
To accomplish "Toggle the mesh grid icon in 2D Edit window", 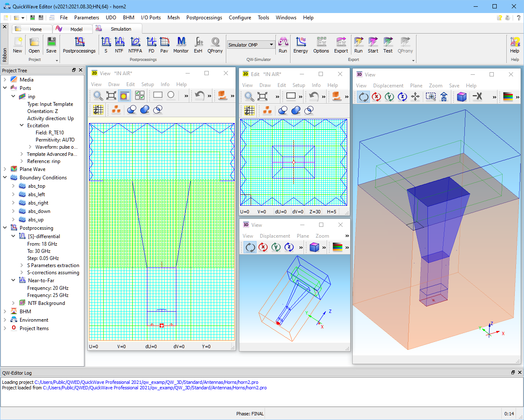I will (249, 110).
